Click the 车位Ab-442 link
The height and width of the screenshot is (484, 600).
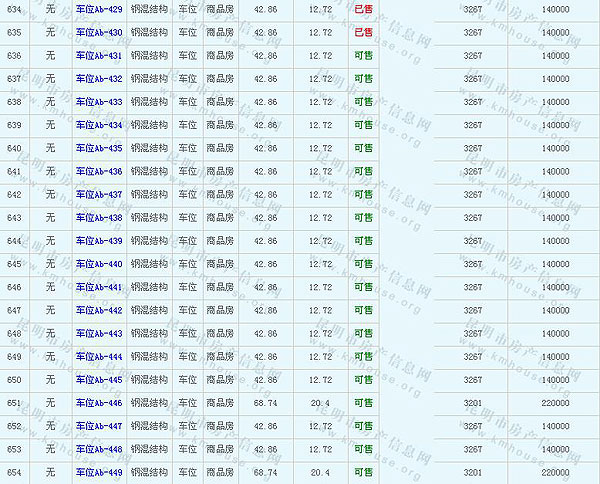click(99, 310)
